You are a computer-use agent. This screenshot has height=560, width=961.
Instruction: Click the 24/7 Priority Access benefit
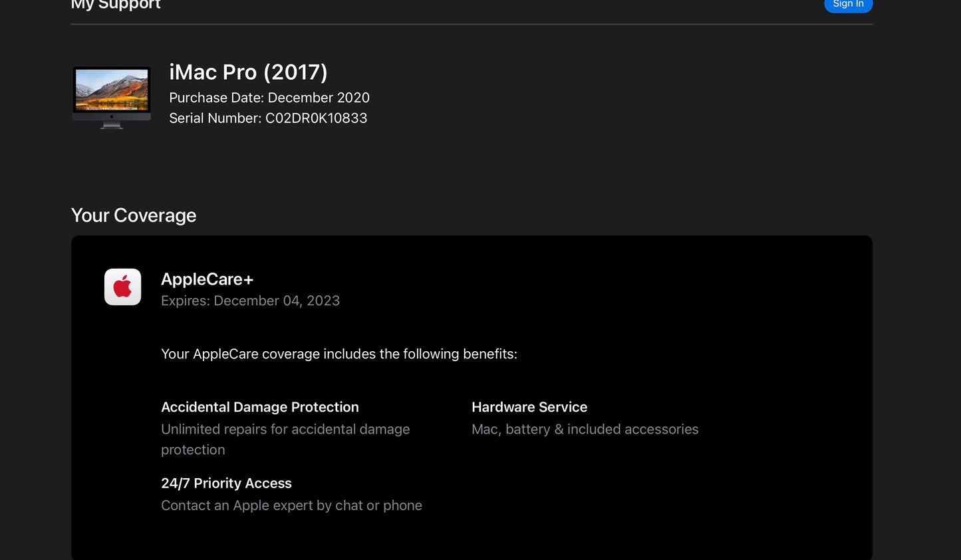click(226, 483)
